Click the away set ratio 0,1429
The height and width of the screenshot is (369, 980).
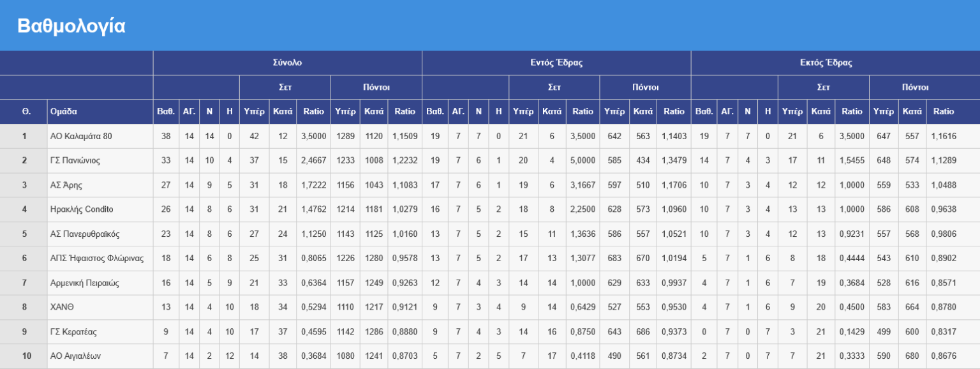pyautogui.click(x=852, y=332)
